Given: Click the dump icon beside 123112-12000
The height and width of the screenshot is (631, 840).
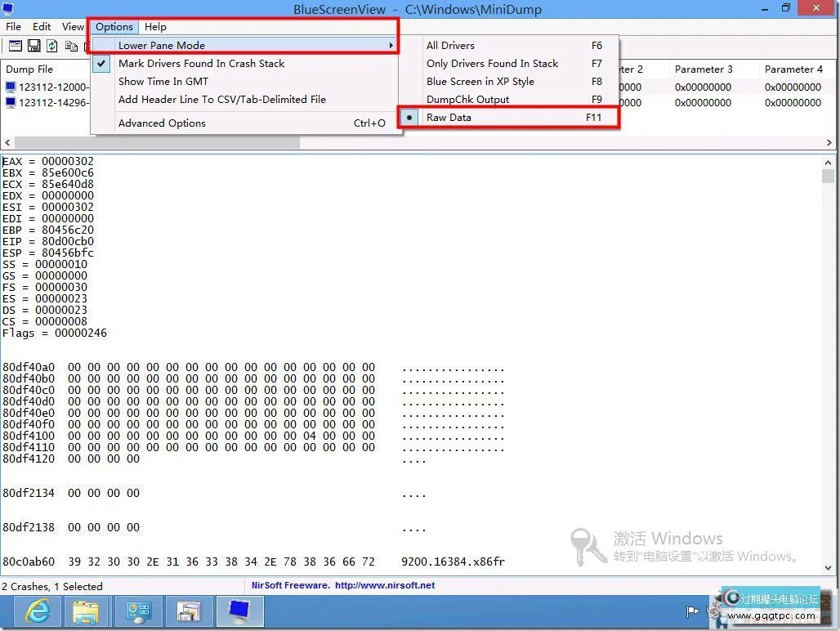Looking at the screenshot, I should coord(10,86).
